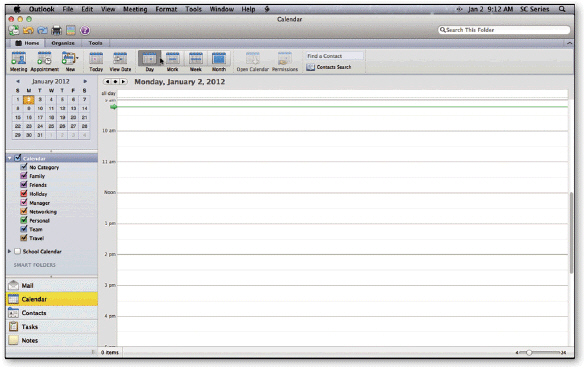Screen dimensions: 585x369
Task: Jump to Today in calendar
Action: (96, 62)
